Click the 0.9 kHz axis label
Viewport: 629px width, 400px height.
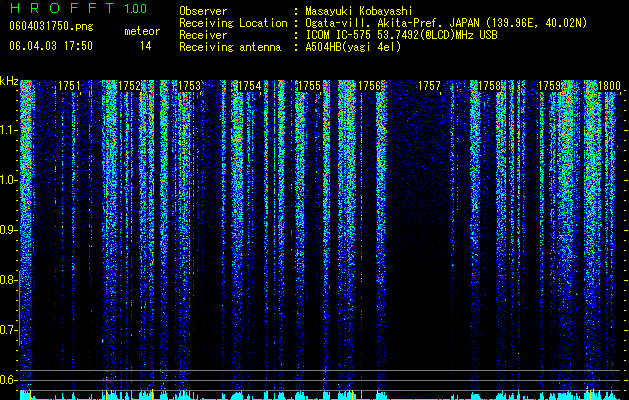click(x=8, y=230)
